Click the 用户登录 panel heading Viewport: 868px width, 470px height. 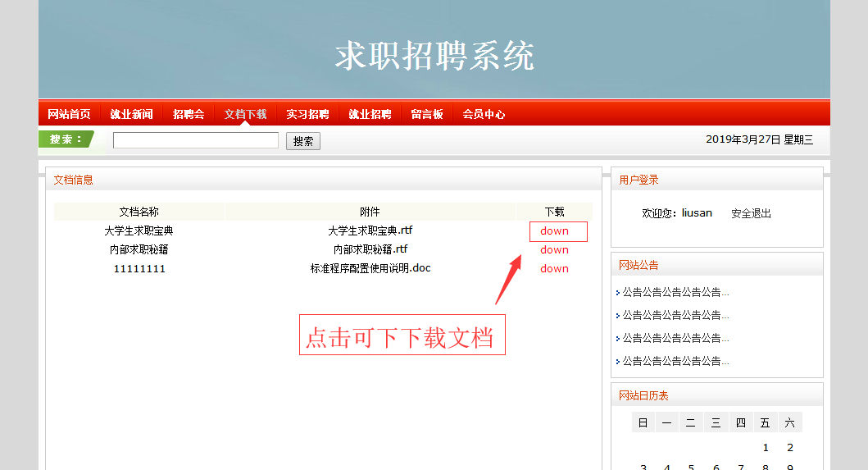639,180
